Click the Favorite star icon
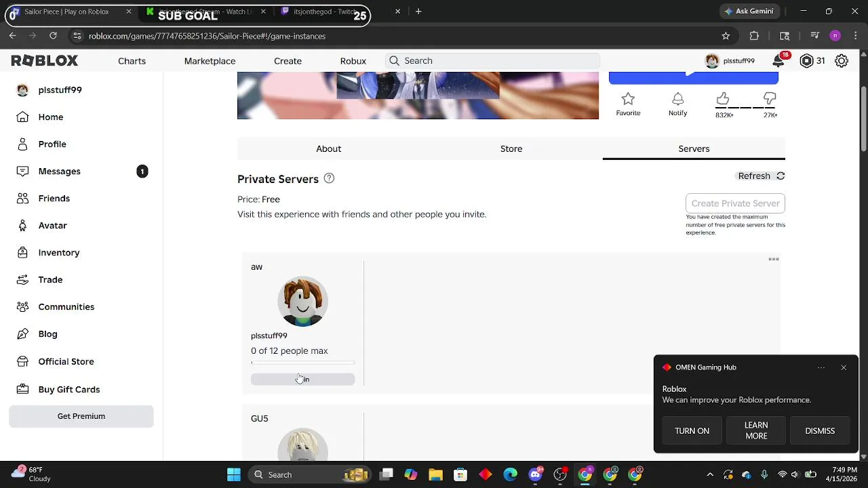Screen dimensions: 868x488 pyautogui.click(x=628, y=99)
